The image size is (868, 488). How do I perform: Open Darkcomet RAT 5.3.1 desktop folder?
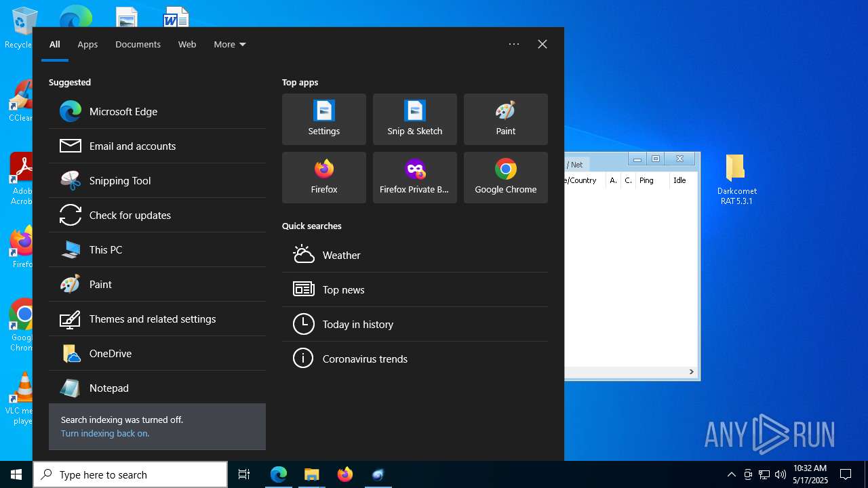tap(736, 180)
